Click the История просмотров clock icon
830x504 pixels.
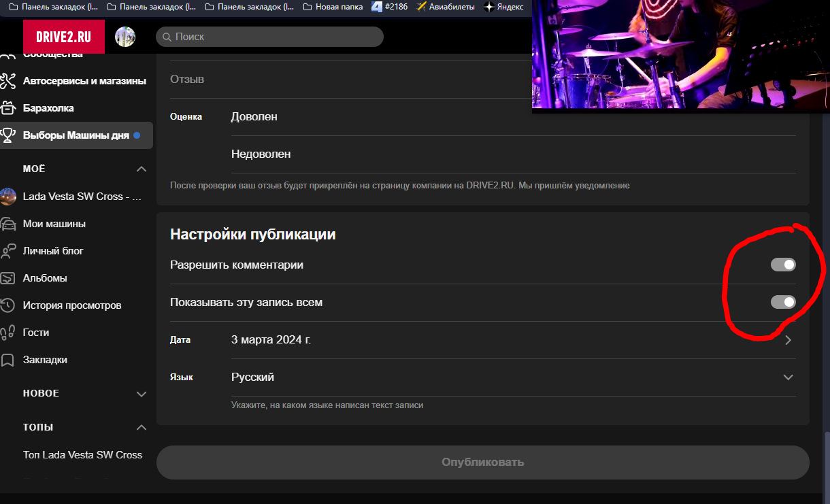tap(7, 305)
